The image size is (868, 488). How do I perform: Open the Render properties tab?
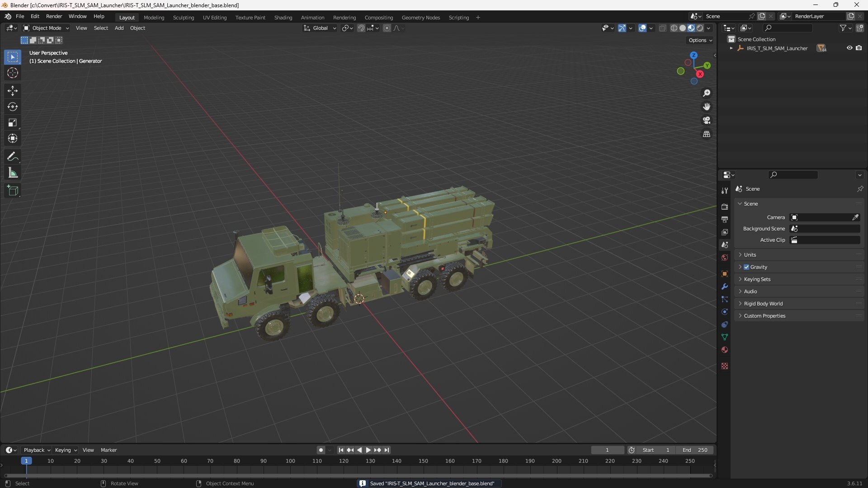tap(725, 206)
